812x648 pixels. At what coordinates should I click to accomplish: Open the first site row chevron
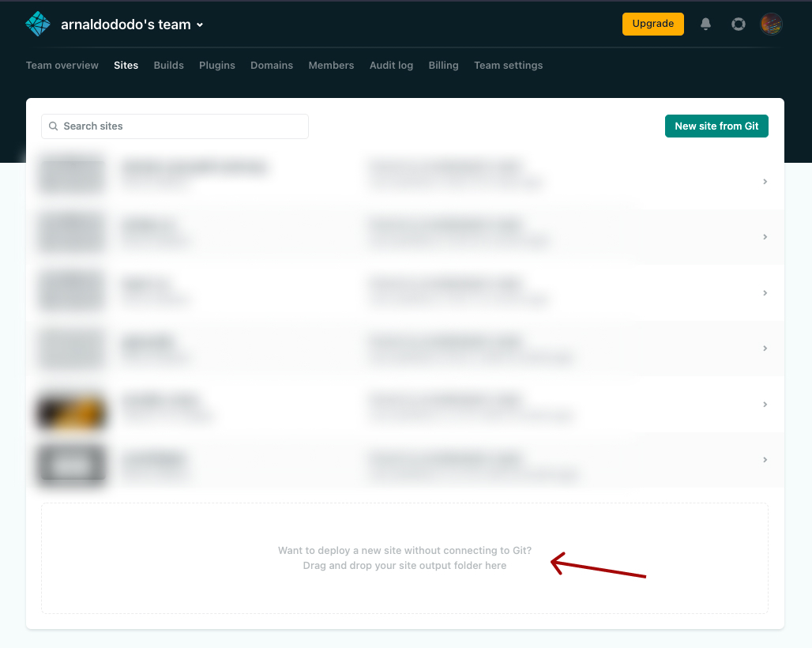[x=765, y=181]
